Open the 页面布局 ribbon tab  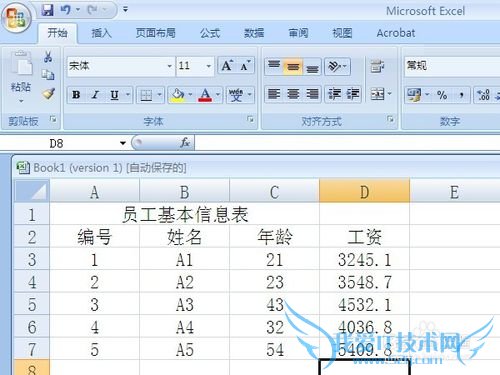point(155,33)
